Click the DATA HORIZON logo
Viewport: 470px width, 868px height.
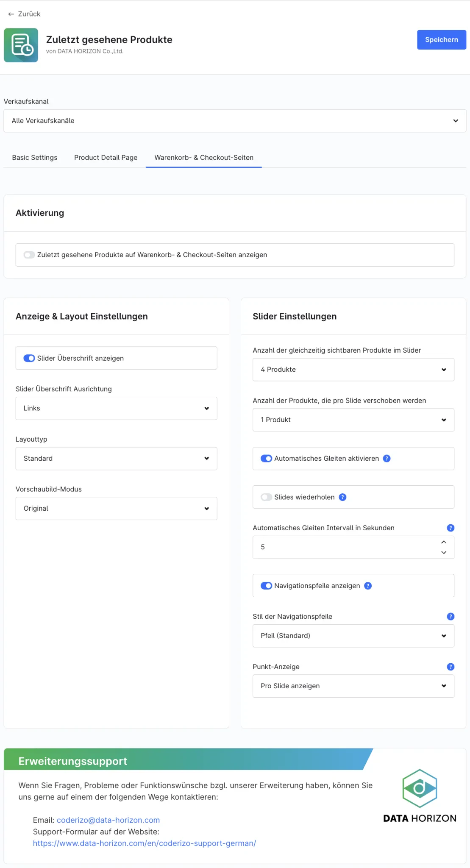[420, 796]
